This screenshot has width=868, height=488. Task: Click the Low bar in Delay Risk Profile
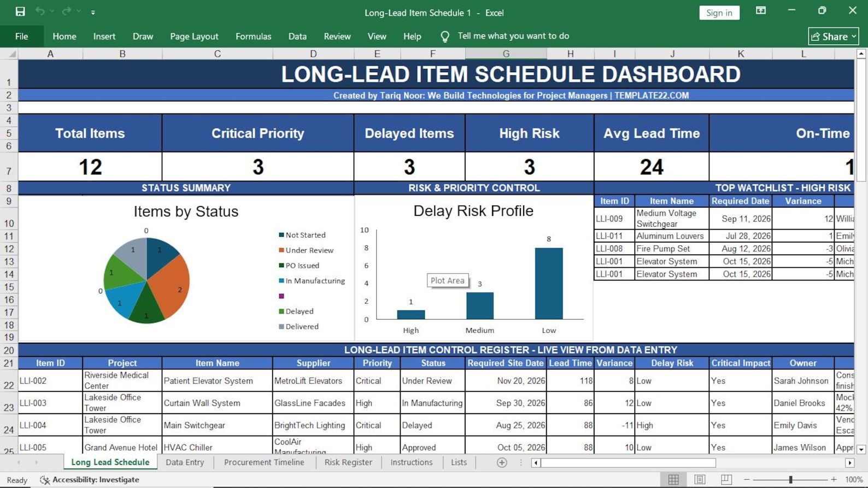[x=549, y=284]
